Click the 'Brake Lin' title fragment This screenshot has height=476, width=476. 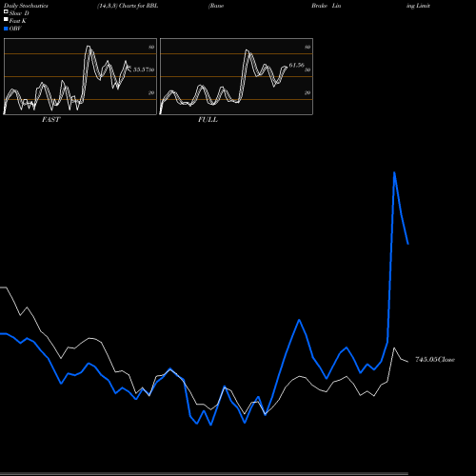pyautogui.click(x=327, y=6)
